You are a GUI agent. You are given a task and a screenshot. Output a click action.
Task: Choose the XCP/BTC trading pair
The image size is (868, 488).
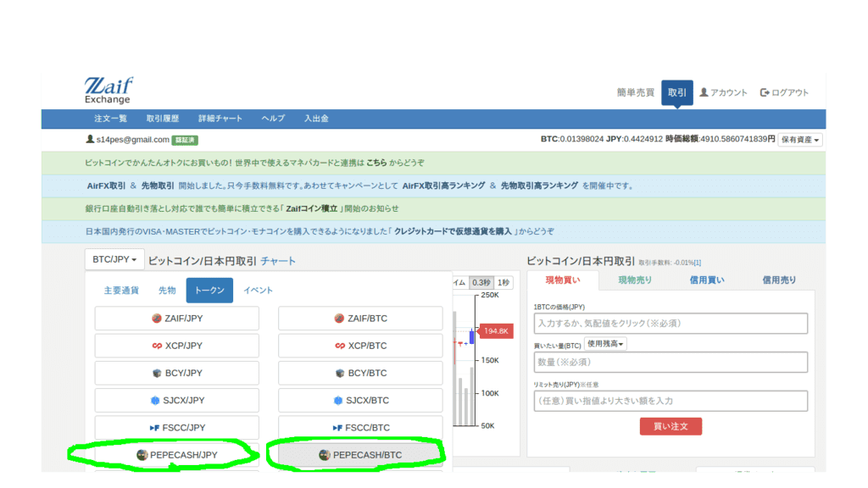[x=360, y=346]
